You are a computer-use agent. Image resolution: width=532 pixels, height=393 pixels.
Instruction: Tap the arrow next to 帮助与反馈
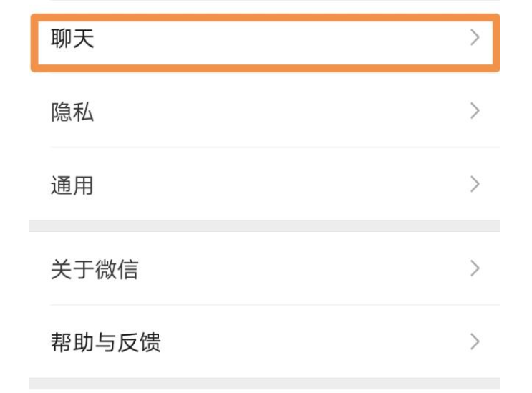click(474, 341)
